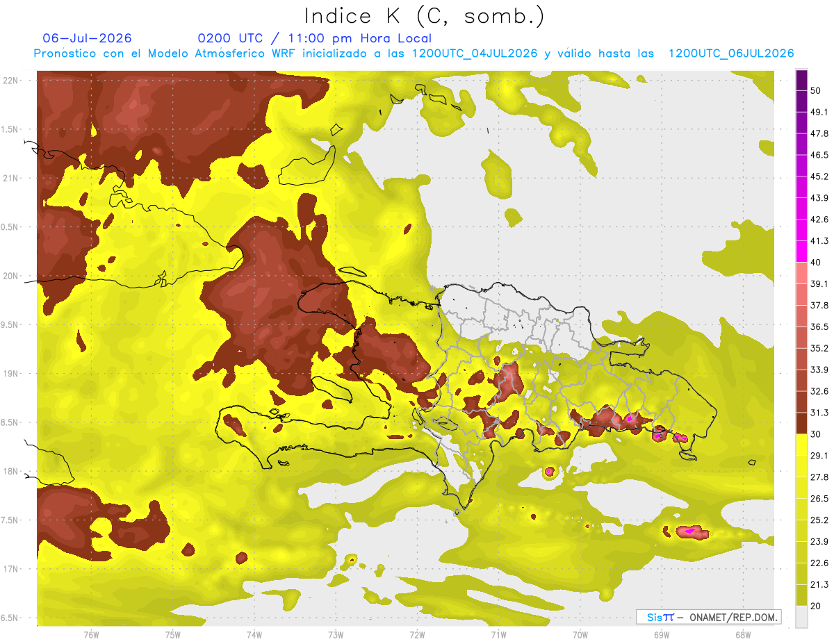Image resolution: width=834 pixels, height=644 pixels.
Task: Click the '42.6' value on the color scale
Action: (819, 220)
